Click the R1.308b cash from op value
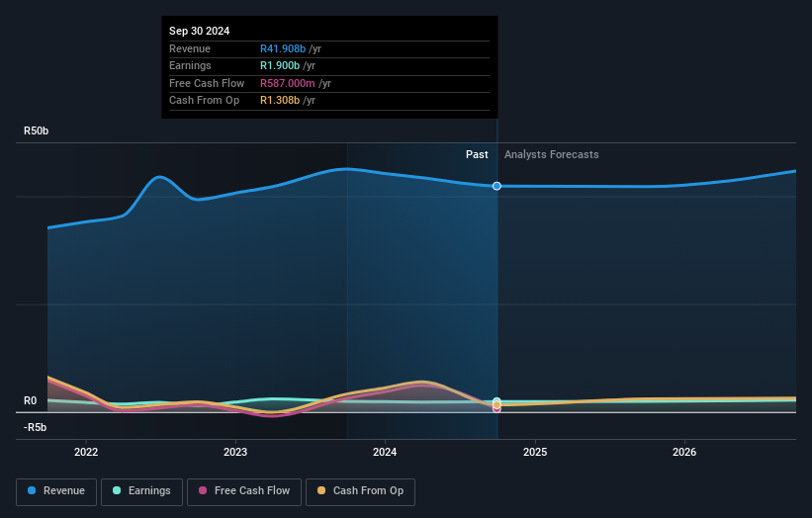812x518 pixels. click(280, 101)
